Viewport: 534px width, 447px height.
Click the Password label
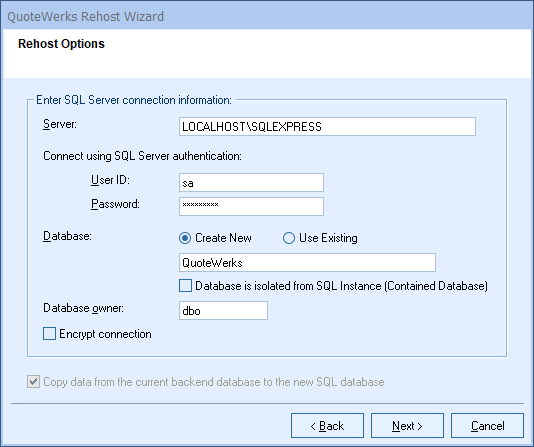[115, 204]
